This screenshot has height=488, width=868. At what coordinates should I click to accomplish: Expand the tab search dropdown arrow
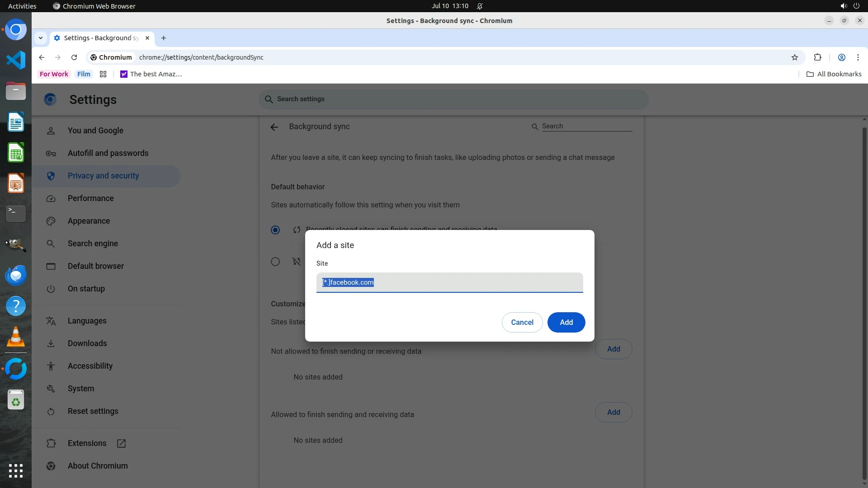click(x=41, y=38)
